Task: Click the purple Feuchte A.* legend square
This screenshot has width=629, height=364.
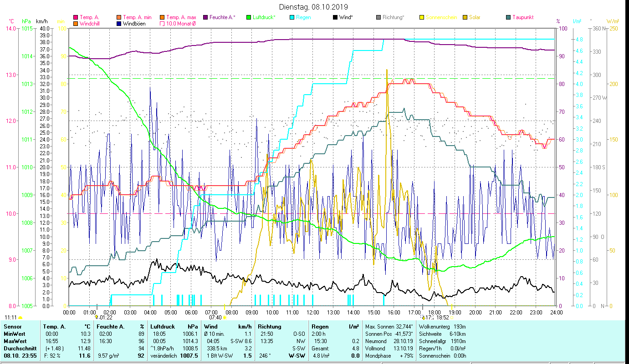Action: click(x=205, y=18)
